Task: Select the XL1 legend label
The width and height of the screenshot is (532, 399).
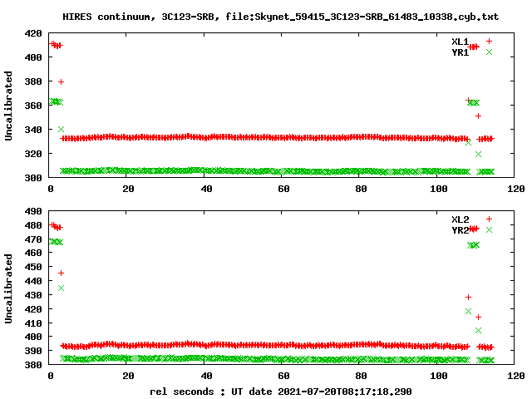Action: pos(460,42)
